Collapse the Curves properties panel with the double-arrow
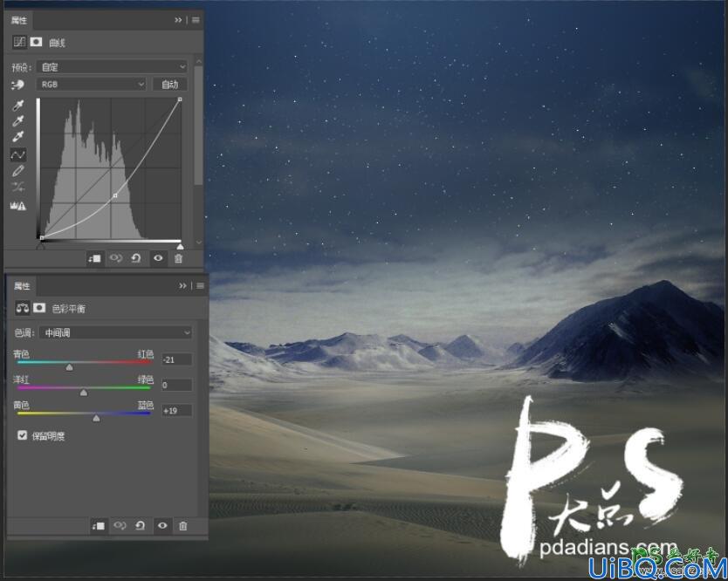 coord(178,20)
